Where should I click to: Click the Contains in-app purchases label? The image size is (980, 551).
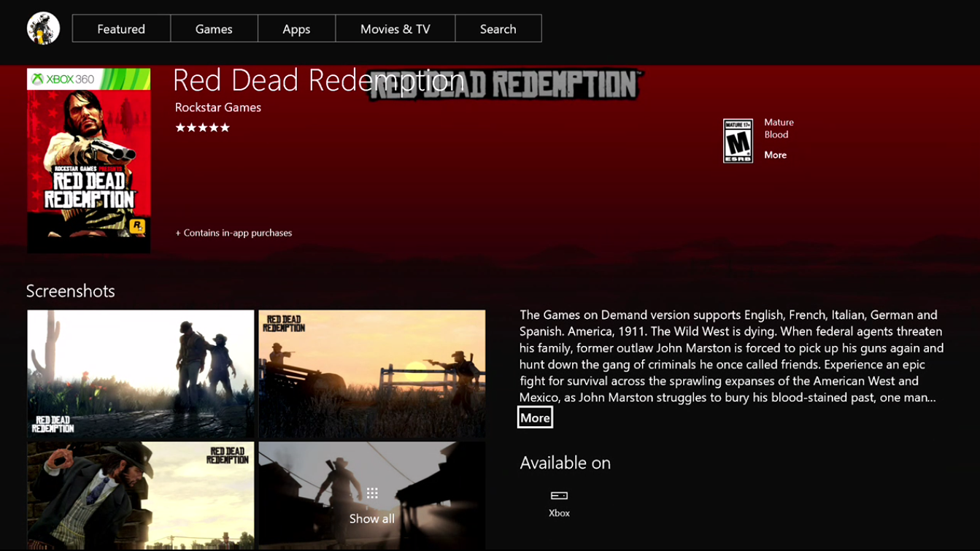(234, 233)
